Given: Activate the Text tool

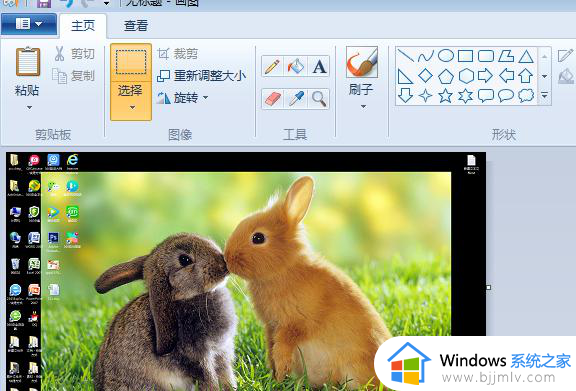Looking at the screenshot, I should tap(319, 67).
